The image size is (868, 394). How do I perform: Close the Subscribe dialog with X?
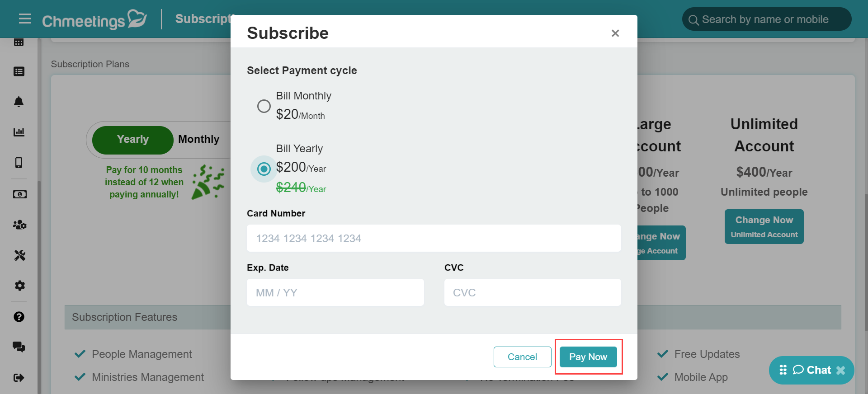click(615, 33)
